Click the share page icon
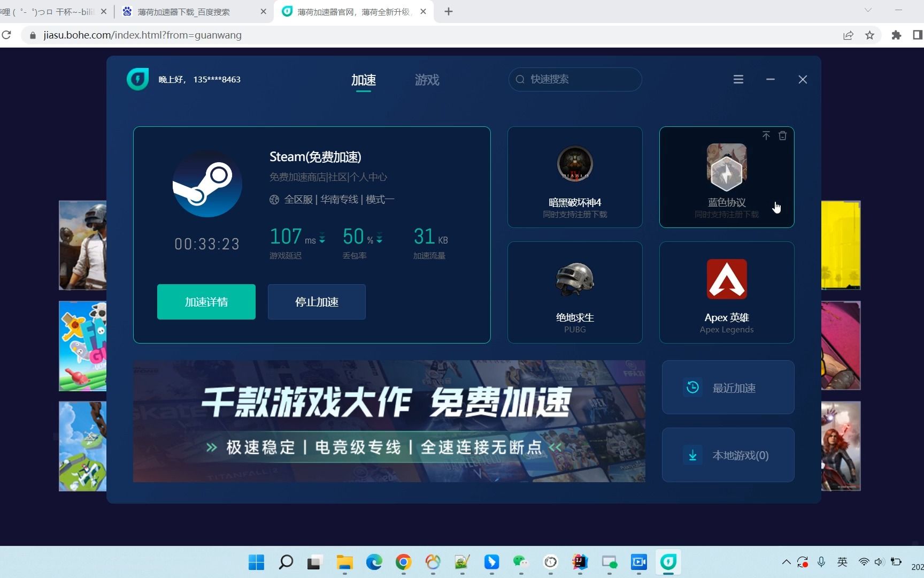Image resolution: width=924 pixels, height=578 pixels. 848,35
